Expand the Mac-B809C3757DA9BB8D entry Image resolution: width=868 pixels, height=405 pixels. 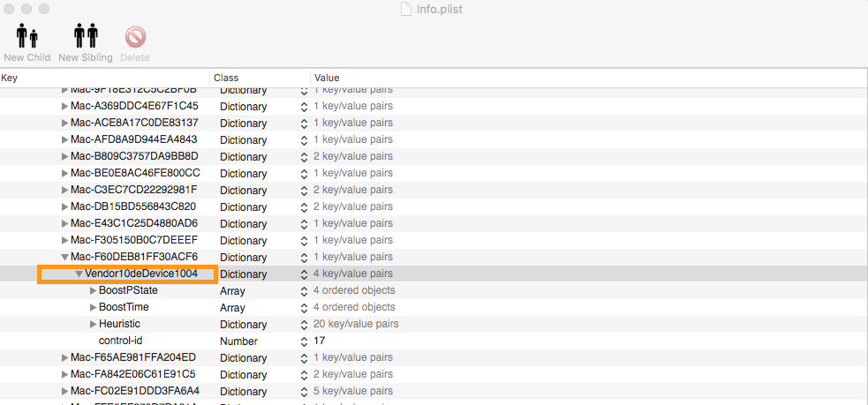click(64, 156)
